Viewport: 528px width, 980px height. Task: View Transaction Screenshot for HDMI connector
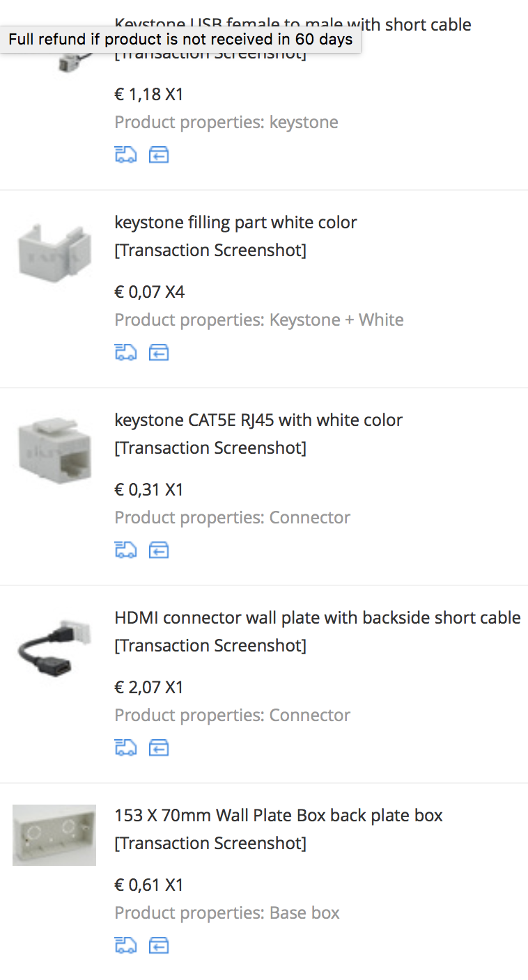(x=210, y=646)
